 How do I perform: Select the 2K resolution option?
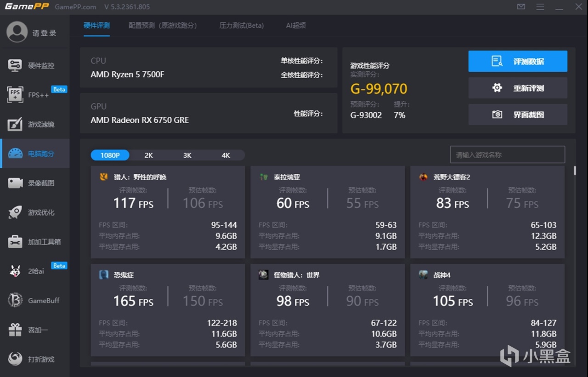click(x=148, y=155)
